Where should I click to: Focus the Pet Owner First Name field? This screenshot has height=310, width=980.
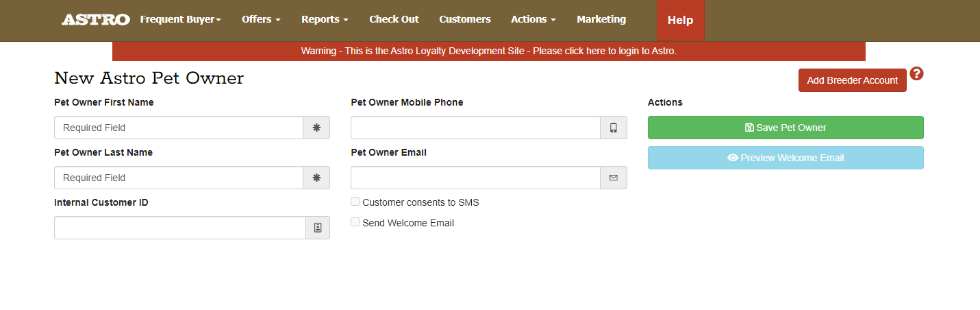coord(179,128)
